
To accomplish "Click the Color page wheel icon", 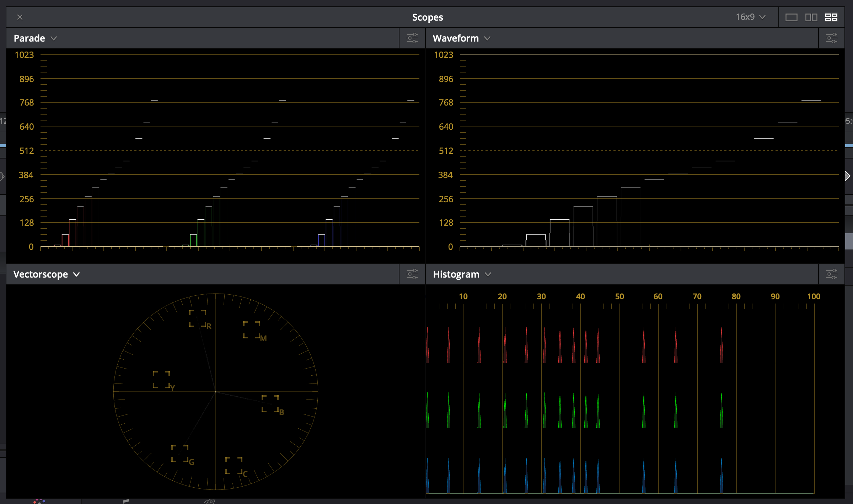I will point(39,501).
